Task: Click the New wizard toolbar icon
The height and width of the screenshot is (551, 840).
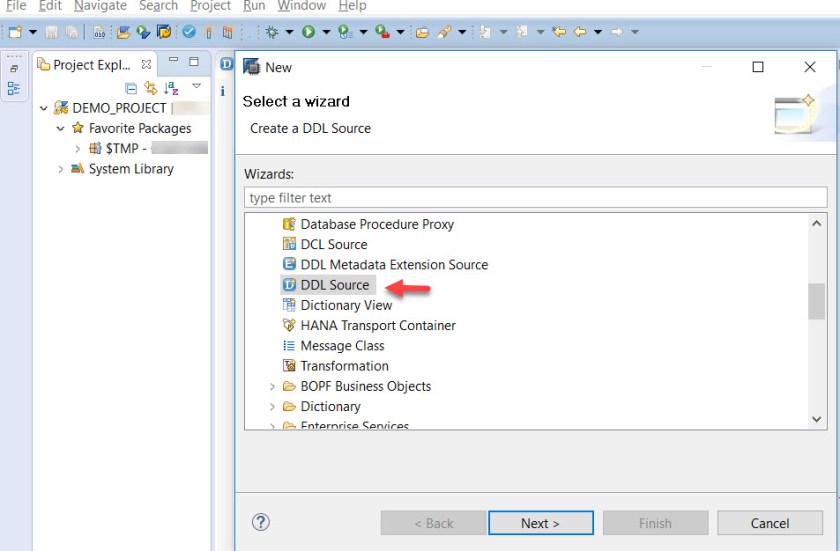Action: (15, 32)
